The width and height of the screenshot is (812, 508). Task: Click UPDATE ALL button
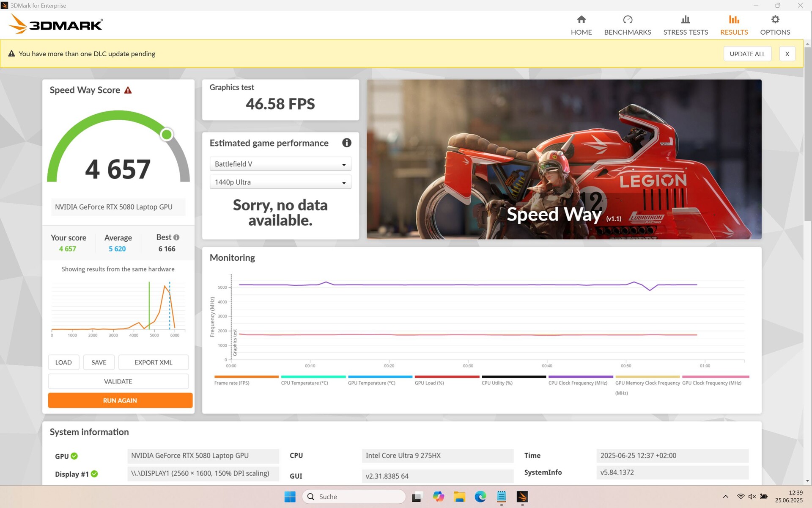pyautogui.click(x=747, y=54)
